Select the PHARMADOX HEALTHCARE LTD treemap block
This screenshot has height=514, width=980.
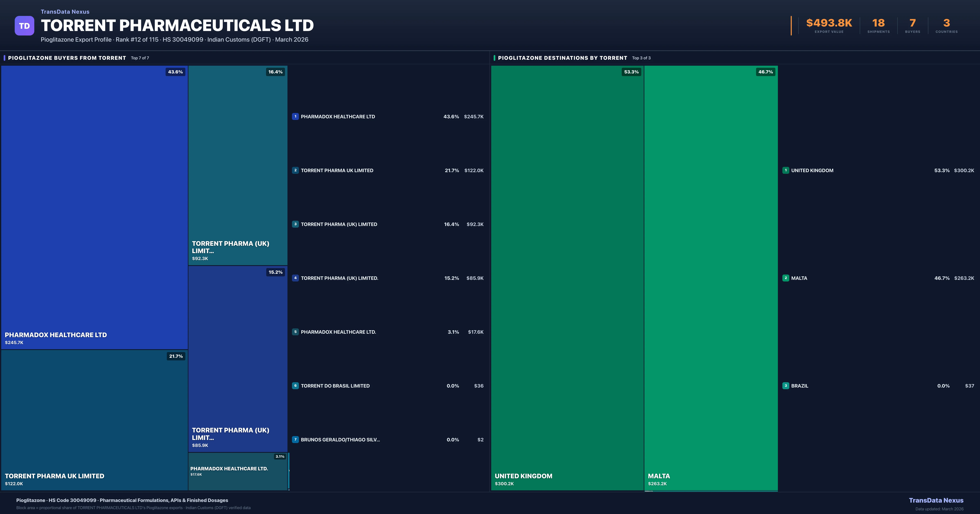[x=94, y=209]
